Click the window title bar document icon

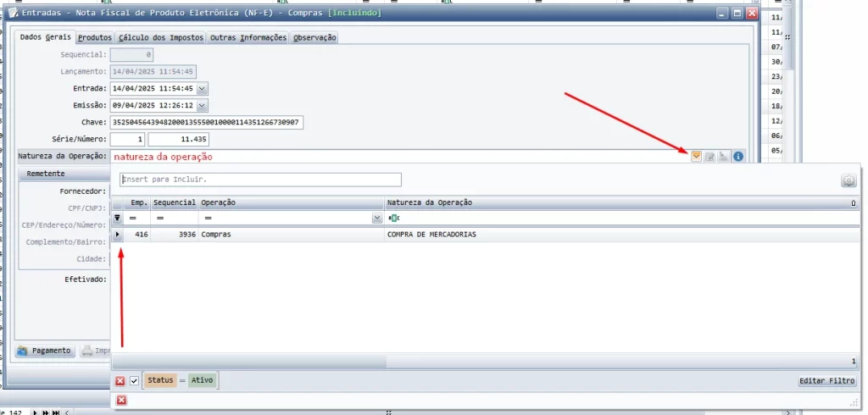[x=13, y=13]
